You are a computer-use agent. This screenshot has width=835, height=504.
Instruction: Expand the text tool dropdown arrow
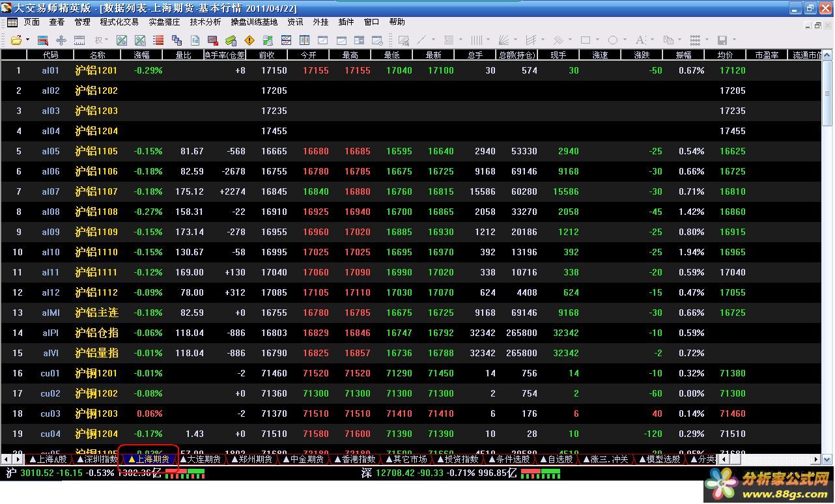tap(653, 40)
